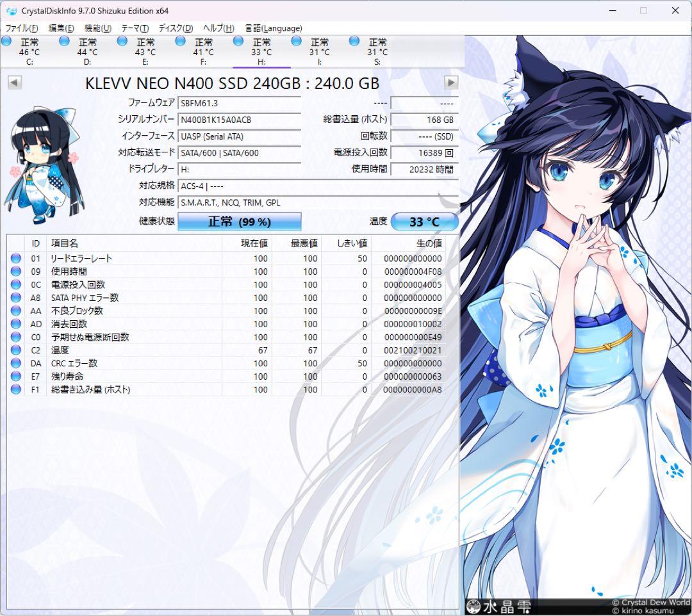
Task: Select the E: drive at 43 °C
Action: (x=145, y=52)
